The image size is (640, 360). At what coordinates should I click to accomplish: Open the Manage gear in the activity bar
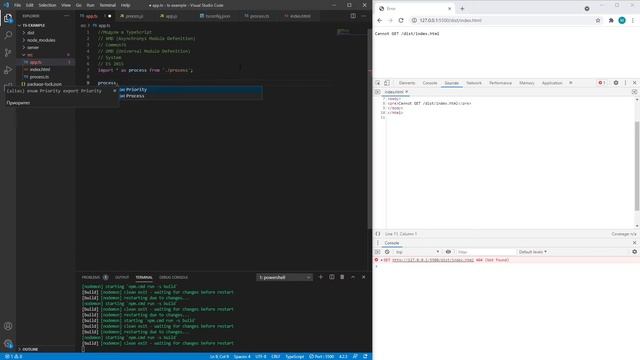click(8, 344)
